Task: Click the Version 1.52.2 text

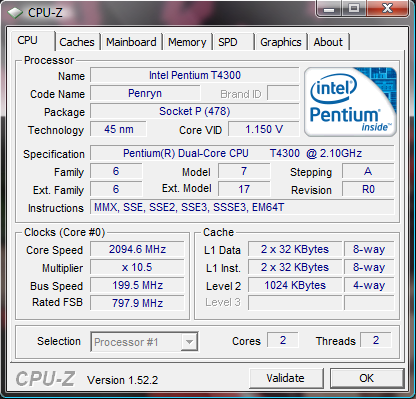Action: [x=122, y=380]
